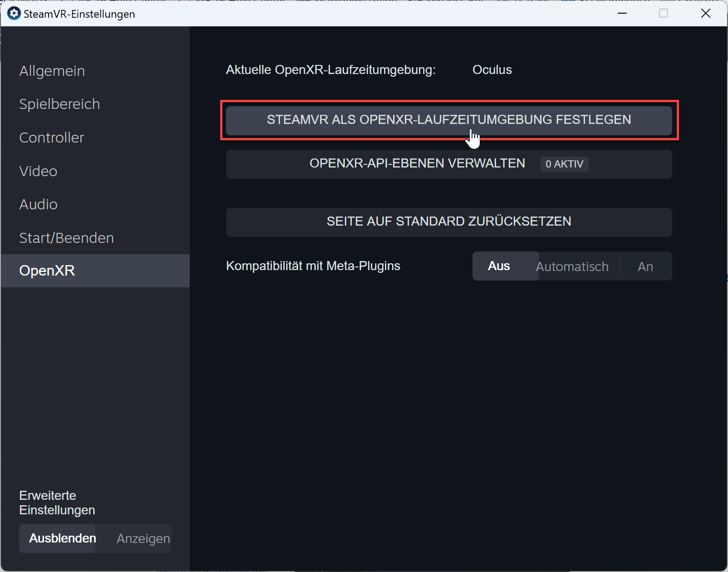Minimize the SteamVR-Einstellungen window
728x572 pixels.
coord(622,14)
